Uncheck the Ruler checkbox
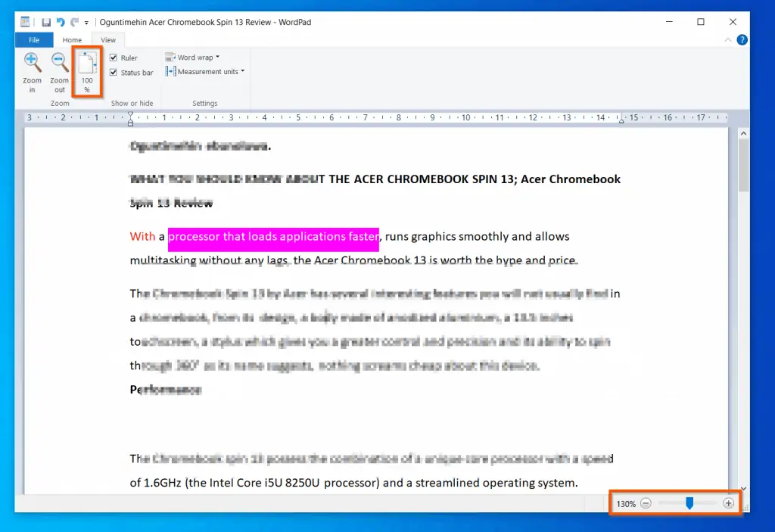This screenshot has width=775, height=532. (114, 58)
